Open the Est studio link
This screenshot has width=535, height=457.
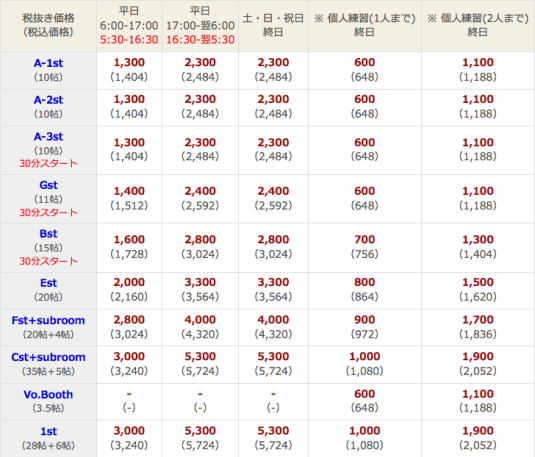[48, 283]
